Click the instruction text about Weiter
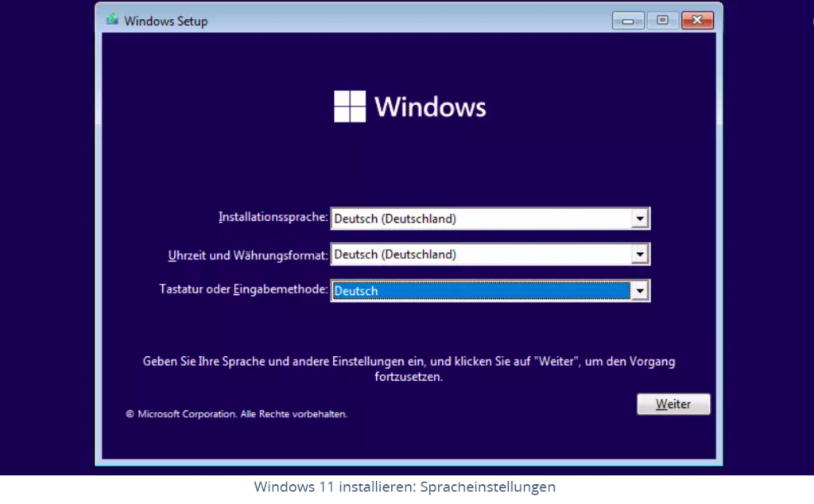 409,361
